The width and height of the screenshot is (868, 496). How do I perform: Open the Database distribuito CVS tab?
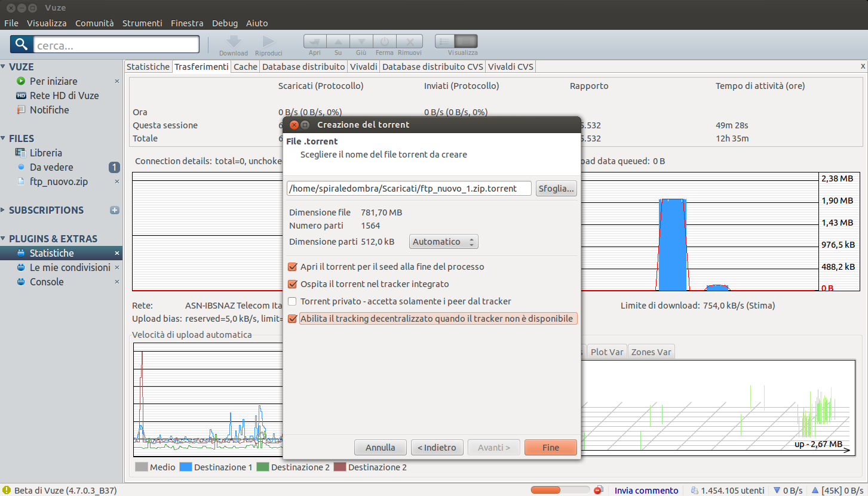(433, 67)
